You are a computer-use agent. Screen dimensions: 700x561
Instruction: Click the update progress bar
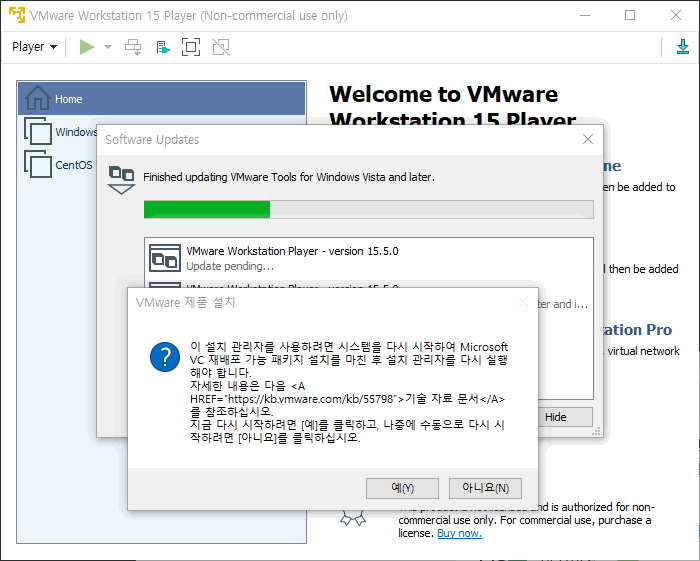[x=369, y=209]
